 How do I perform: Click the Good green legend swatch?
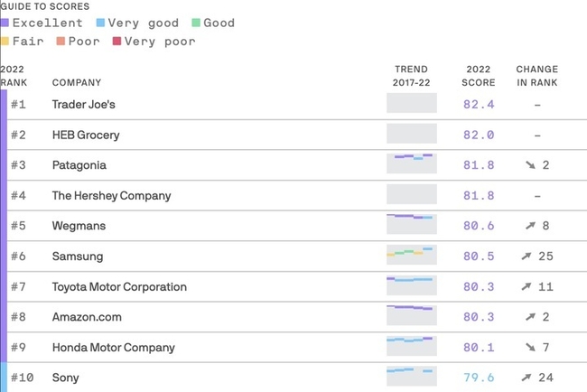(195, 23)
